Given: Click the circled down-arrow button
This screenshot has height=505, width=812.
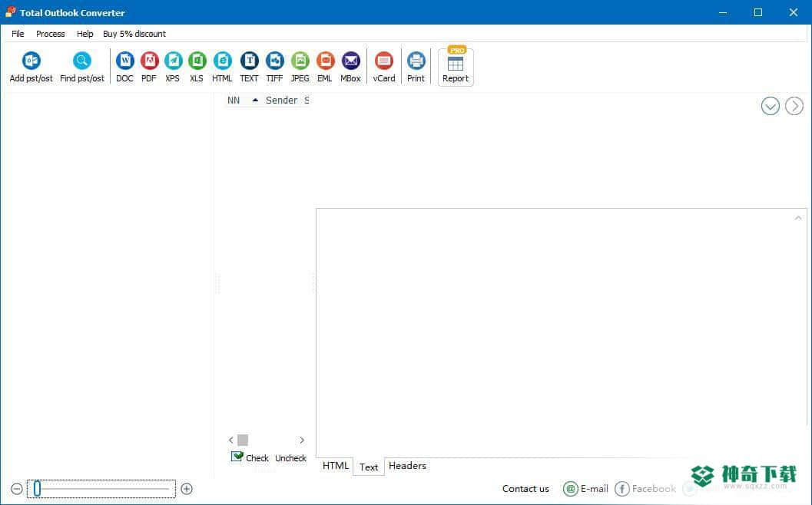Looking at the screenshot, I should pos(770,106).
